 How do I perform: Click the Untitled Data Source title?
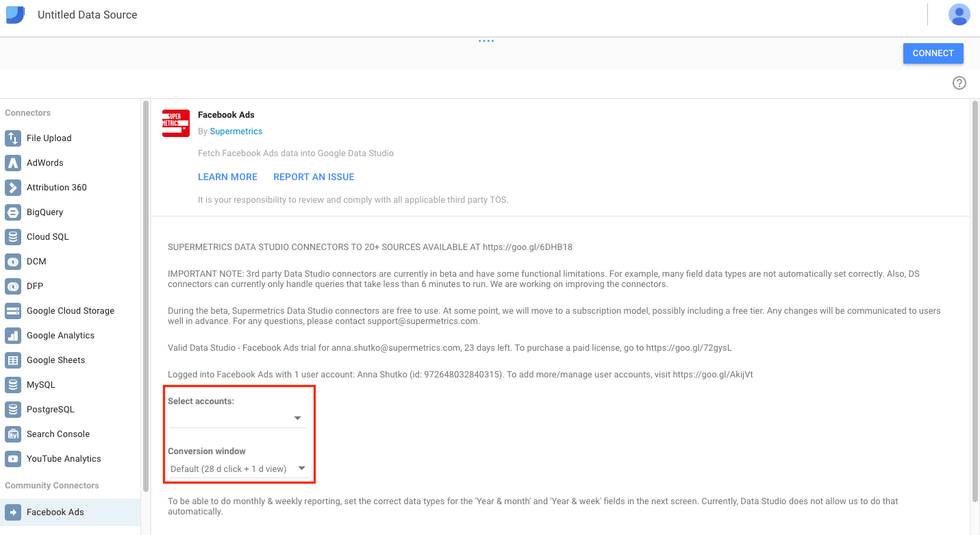click(x=88, y=15)
